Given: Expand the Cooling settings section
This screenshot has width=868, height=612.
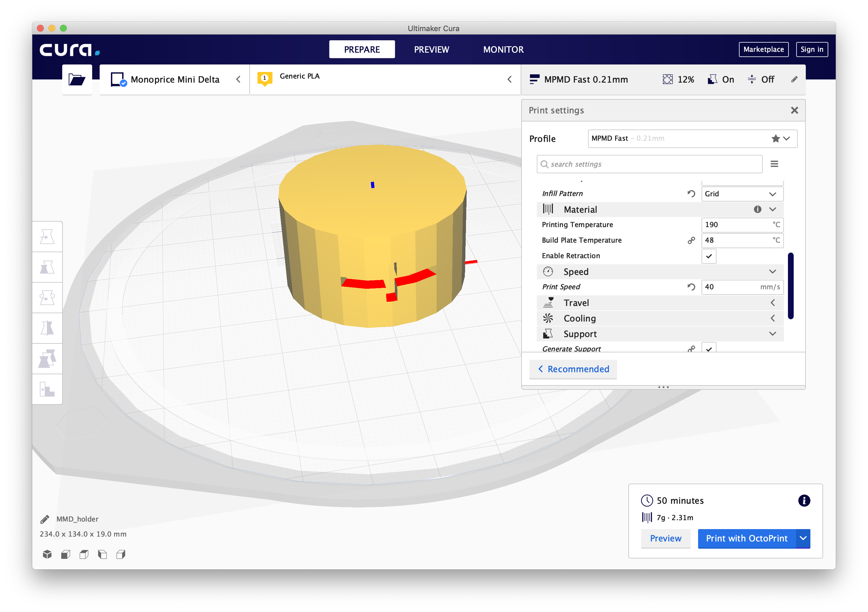Looking at the screenshot, I should click(x=660, y=318).
